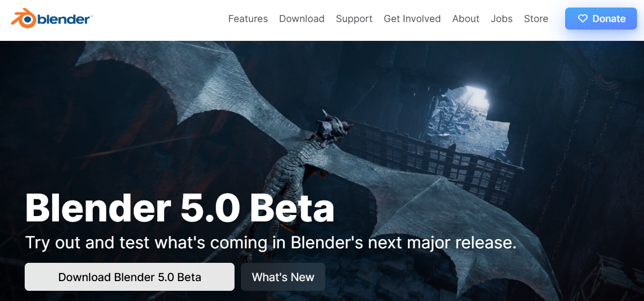Click the tagline about next major release
Image resolution: width=644 pixels, height=301 pixels.
click(x=271, y=243)
